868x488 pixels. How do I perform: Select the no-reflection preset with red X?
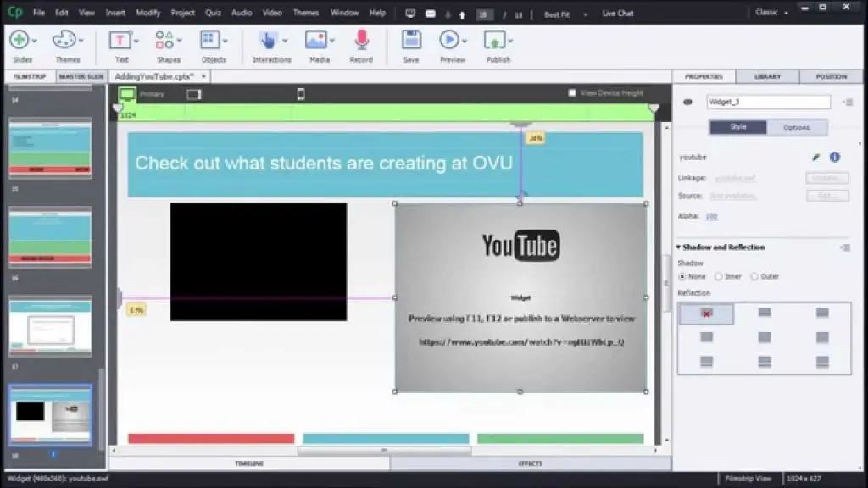706,313
